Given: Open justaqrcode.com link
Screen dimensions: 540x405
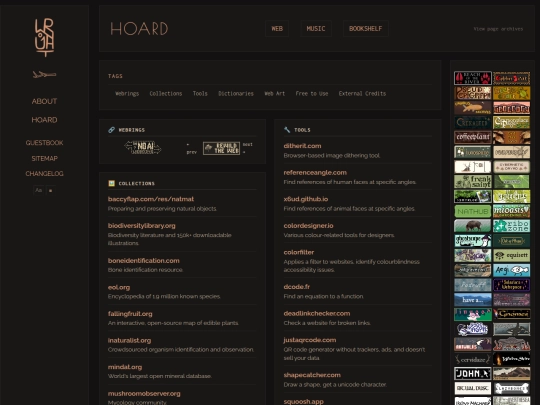Looking at the screenshot, I should [310, 340].
